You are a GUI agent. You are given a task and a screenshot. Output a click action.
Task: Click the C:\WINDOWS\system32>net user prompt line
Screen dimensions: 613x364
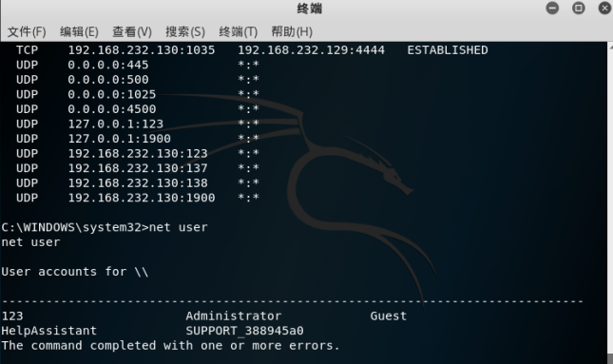[x=105, y=227]
